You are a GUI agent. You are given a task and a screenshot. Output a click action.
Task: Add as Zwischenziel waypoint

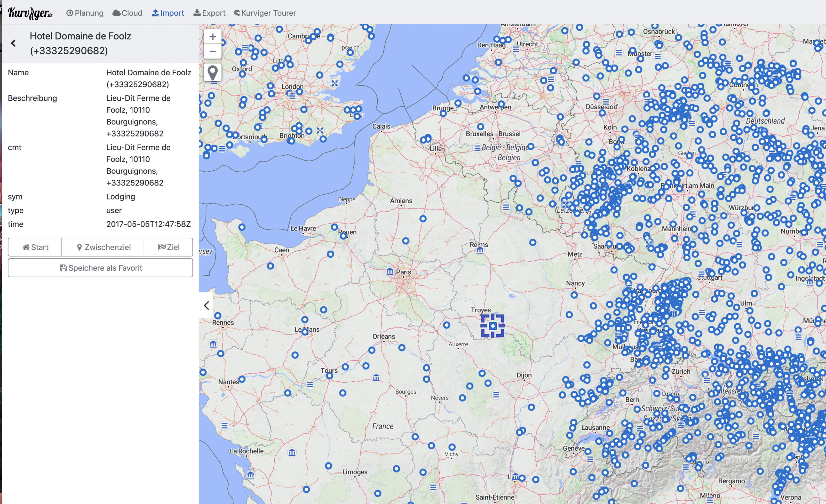[103, 247]
